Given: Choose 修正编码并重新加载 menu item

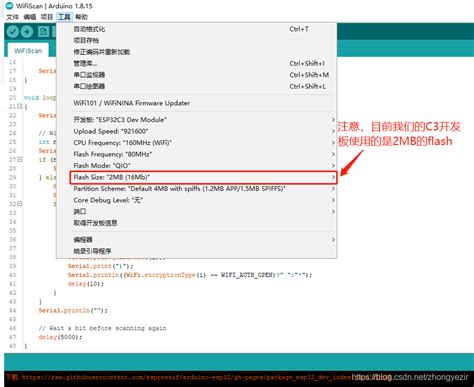Looking at the screenshot, I should pyautogui.click(x=197, y=52).
